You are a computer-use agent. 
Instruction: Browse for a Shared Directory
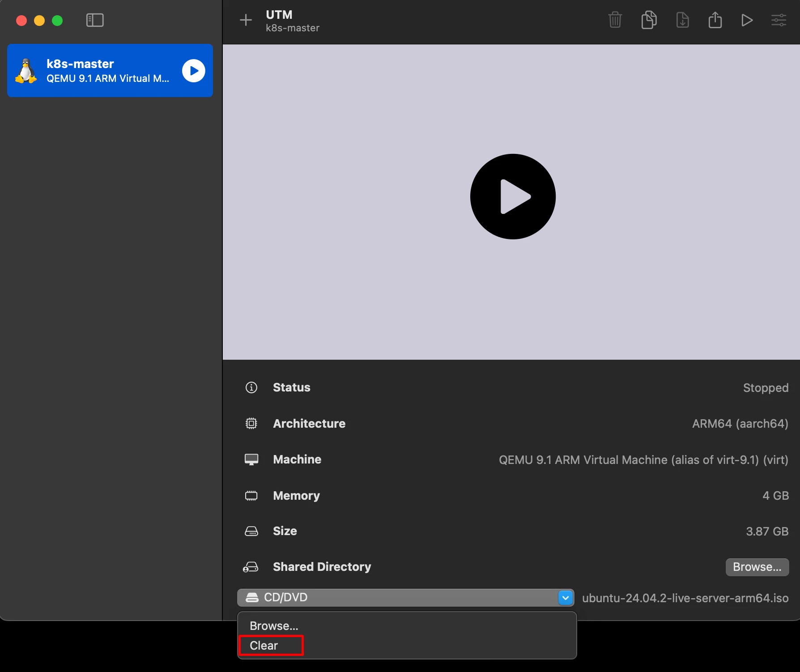click(757, 567)
